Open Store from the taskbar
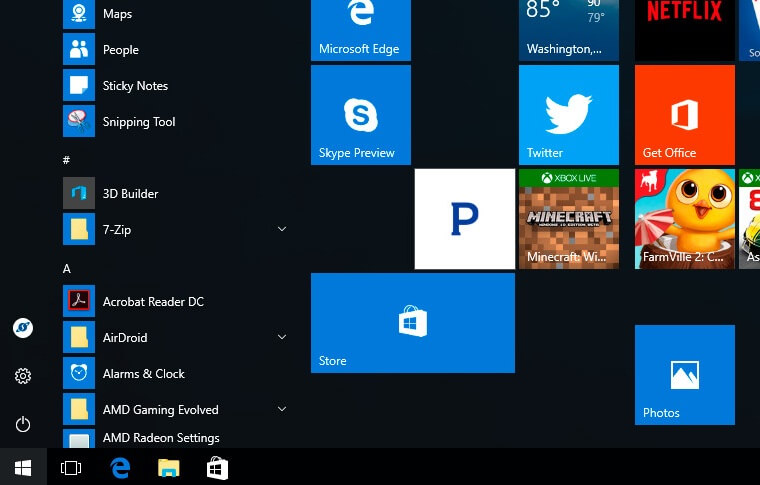760x485 pixels. click(x=217, y=468)
